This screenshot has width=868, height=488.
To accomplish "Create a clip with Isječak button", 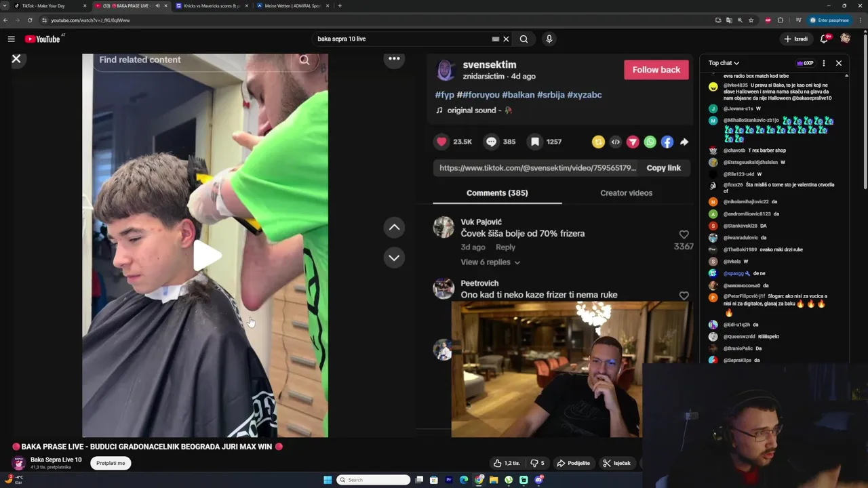I will pyautogui.click(x=617, y=463).
